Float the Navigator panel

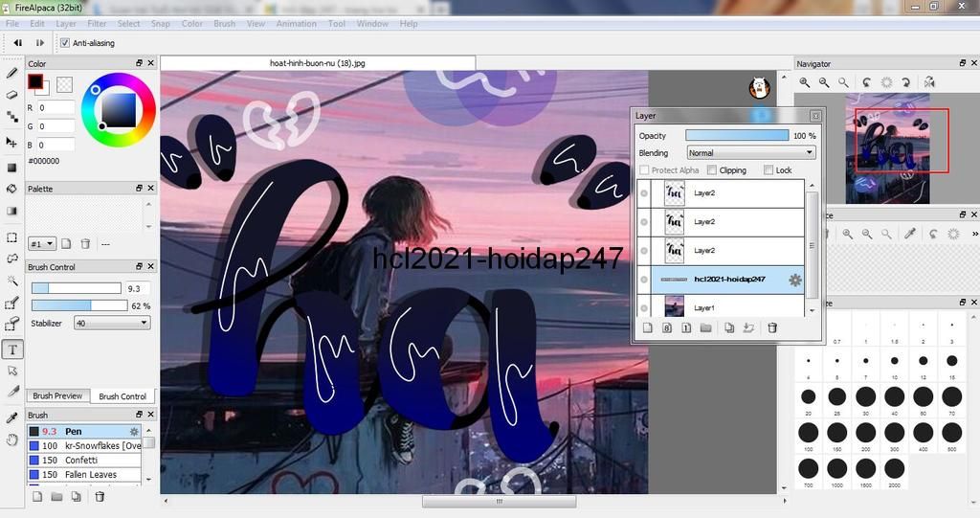click(x=963, y=63)
